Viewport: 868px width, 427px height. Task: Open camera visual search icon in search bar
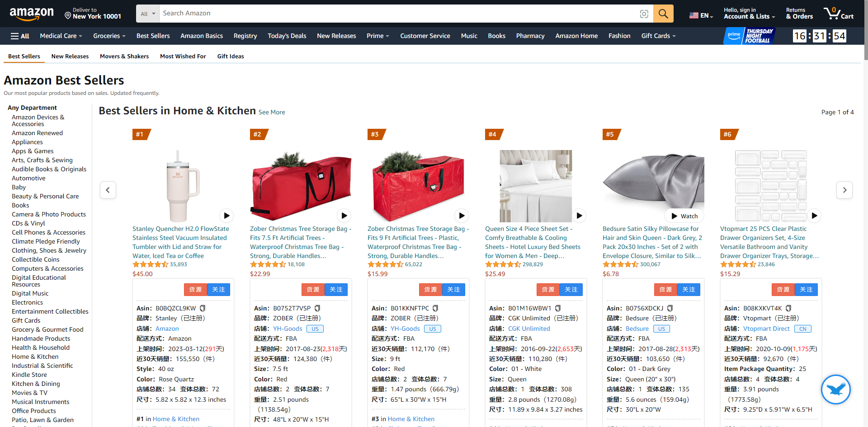(644, 14)
